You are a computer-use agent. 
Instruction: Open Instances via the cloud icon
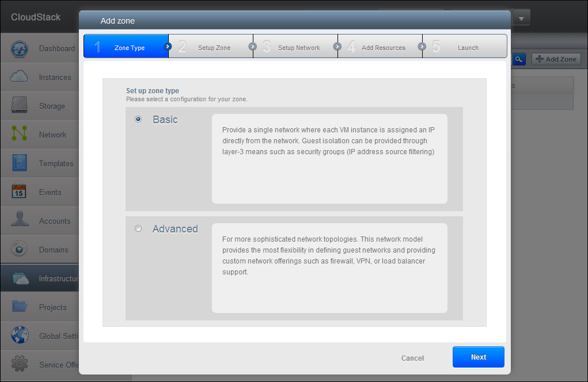(x=20, y=77)
